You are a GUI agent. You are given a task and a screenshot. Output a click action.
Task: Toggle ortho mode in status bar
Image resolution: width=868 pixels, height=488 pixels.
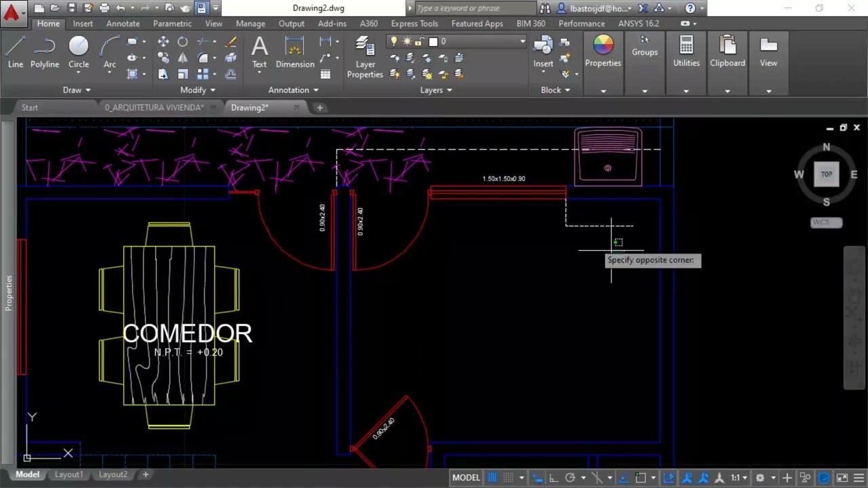553,478
